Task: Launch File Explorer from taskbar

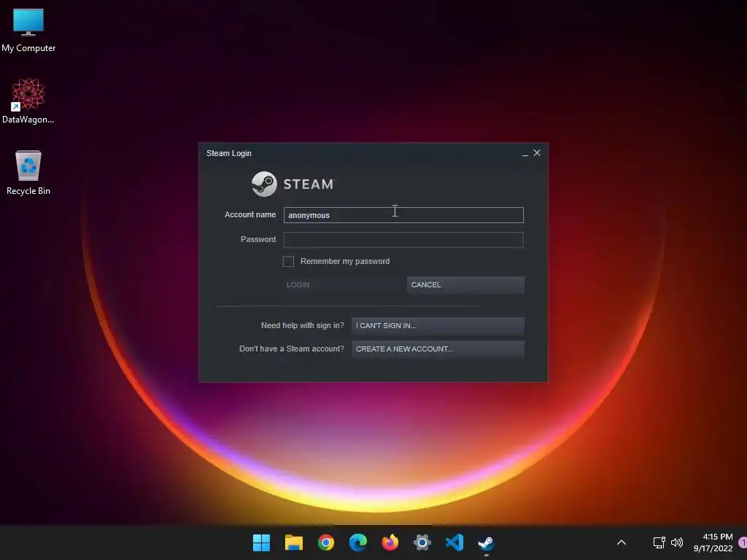Action: pos(294,542)
